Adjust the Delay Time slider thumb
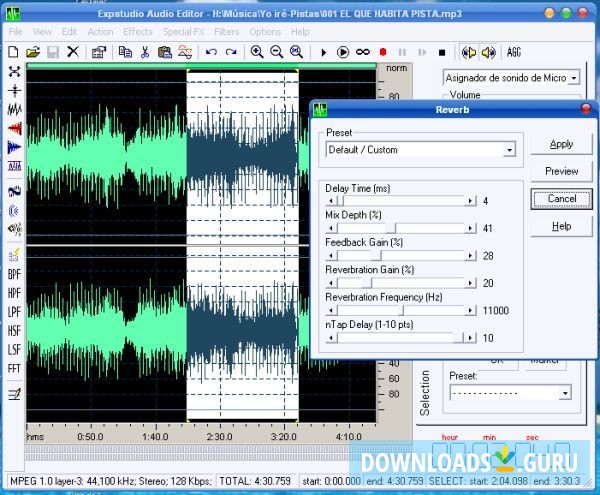600x495 pixels. [x=341, y=200]
